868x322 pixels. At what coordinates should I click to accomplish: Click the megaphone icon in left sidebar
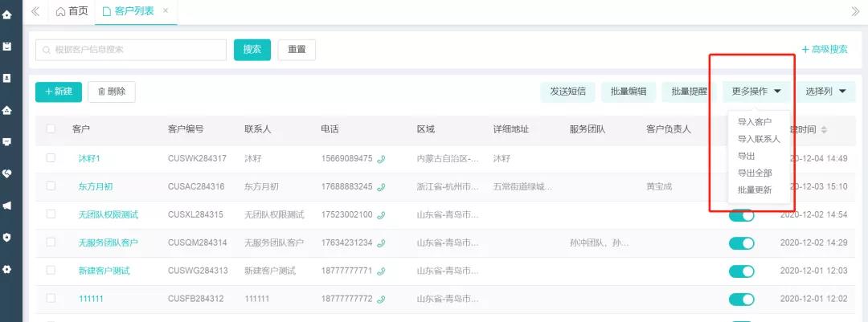click(x=7, y=205)
